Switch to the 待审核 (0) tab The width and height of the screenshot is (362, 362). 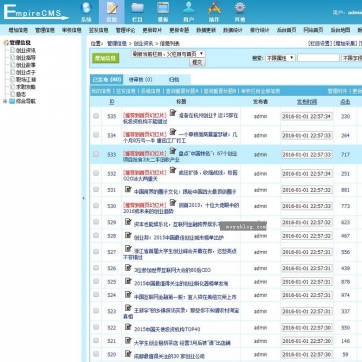click(140, 79)
